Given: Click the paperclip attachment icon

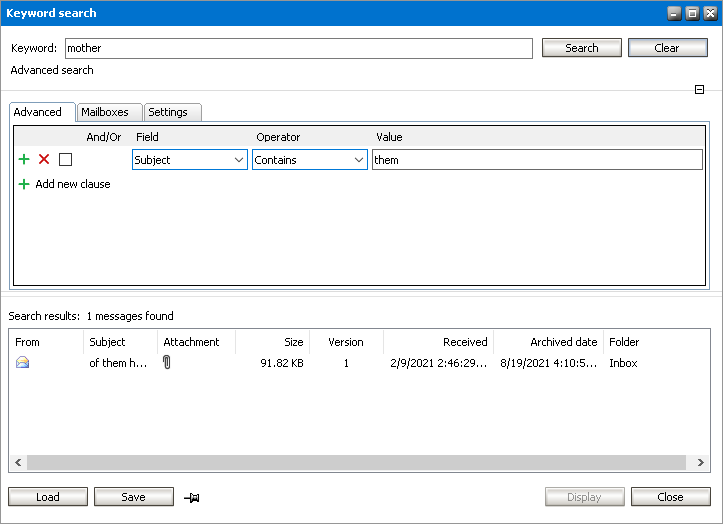Looking at the screenshot, I should pos(167,363).
